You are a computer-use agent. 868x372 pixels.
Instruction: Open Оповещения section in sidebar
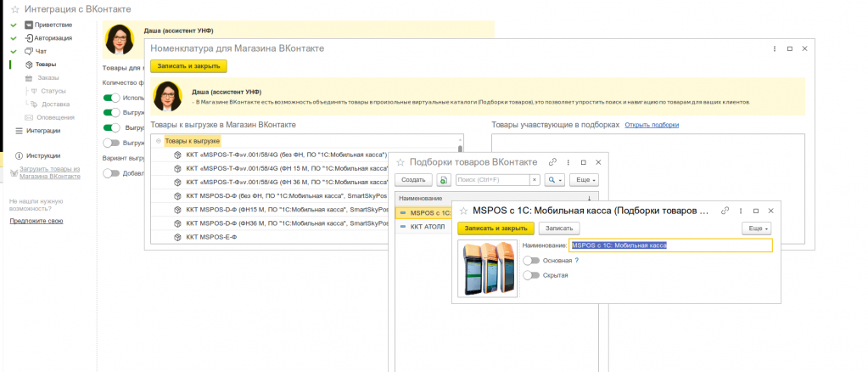(x=55, y=117)
